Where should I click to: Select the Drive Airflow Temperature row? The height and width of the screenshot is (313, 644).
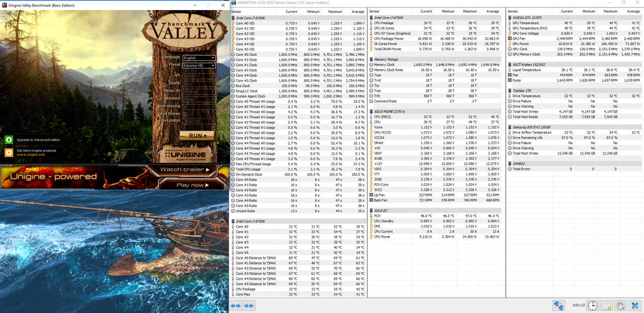pyautogui.click(x=574, y=133)
